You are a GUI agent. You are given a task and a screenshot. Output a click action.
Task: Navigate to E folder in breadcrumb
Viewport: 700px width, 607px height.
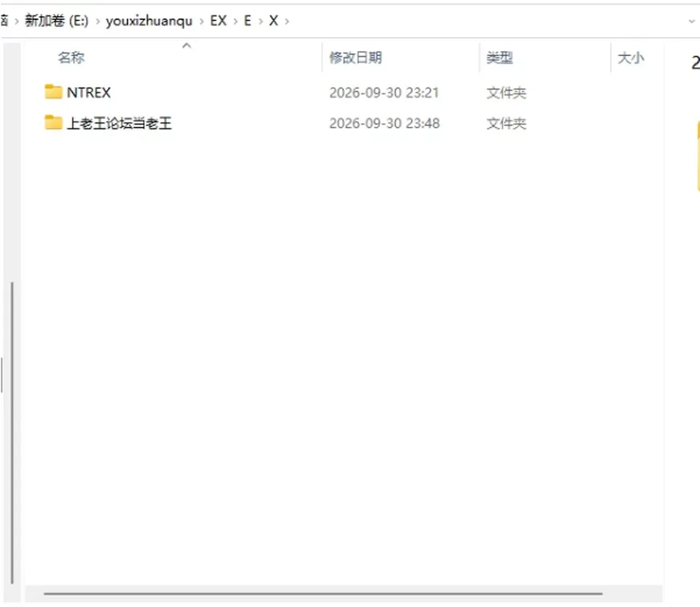(247, 20)
